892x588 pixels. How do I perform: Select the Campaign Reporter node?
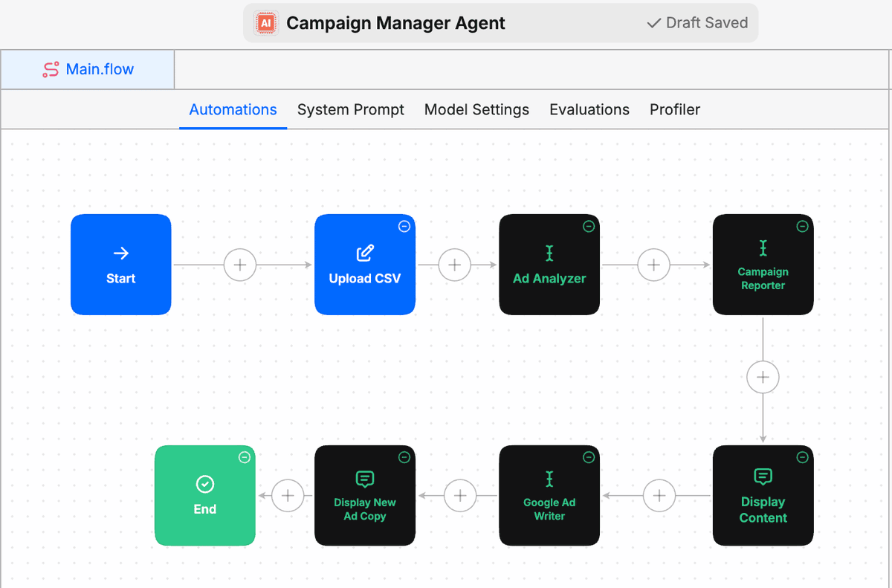(x=763, y=265)
